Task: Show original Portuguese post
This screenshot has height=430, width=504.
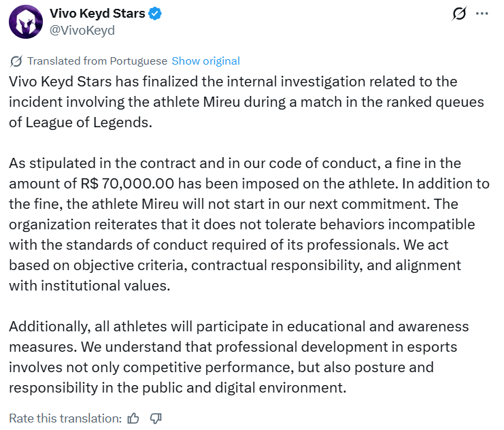Action: point(205,61)
